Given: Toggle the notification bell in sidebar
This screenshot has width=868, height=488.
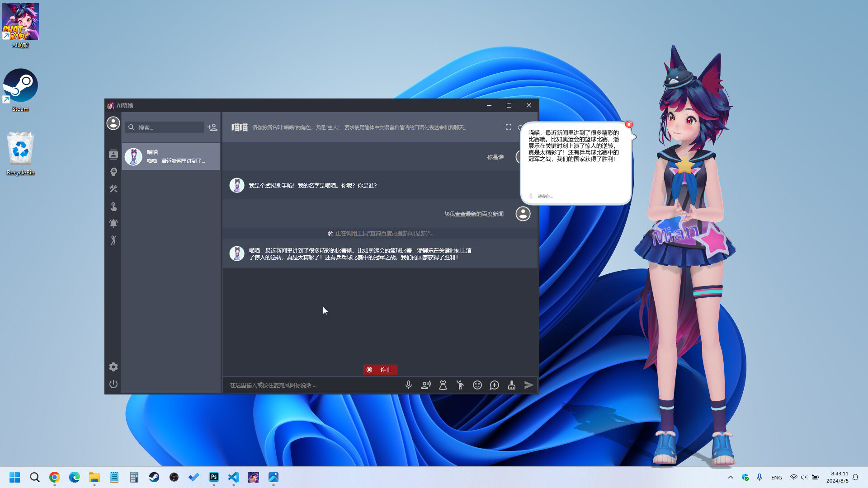Looking at the screenshot, I should point(113,223).
